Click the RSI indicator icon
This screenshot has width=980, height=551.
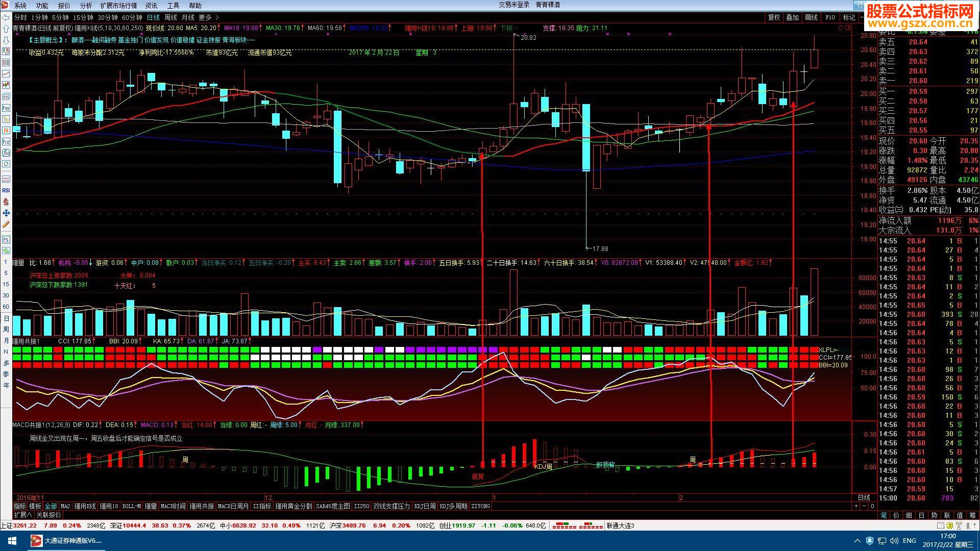point(6,190)
